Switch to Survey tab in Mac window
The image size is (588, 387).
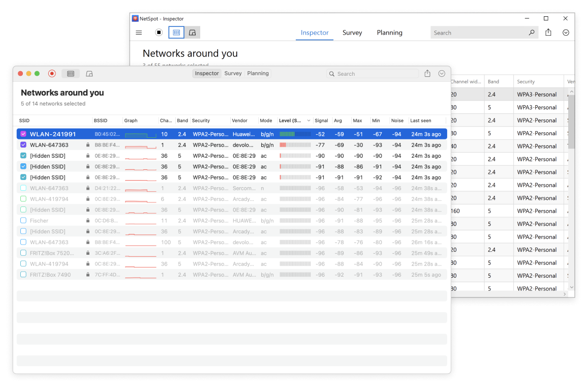(x=233, y=74)
